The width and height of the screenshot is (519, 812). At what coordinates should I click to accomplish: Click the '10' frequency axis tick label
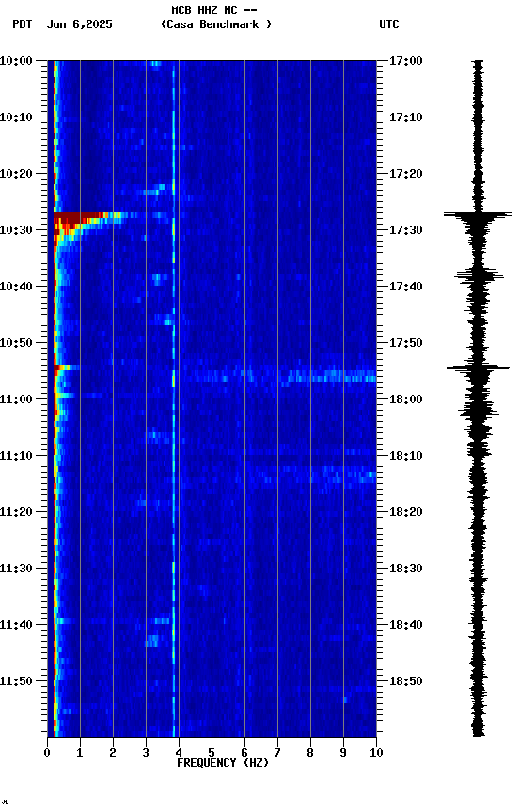(x=376, y=753)
